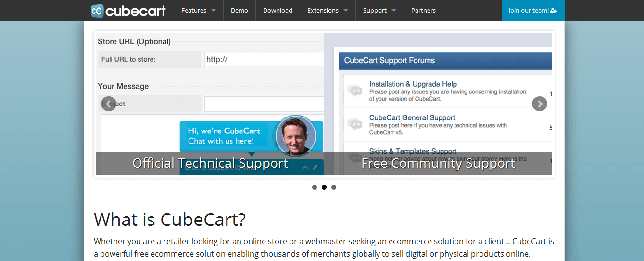Click the Join our team button
Screen dimensions: 644x261
[533, 10]
